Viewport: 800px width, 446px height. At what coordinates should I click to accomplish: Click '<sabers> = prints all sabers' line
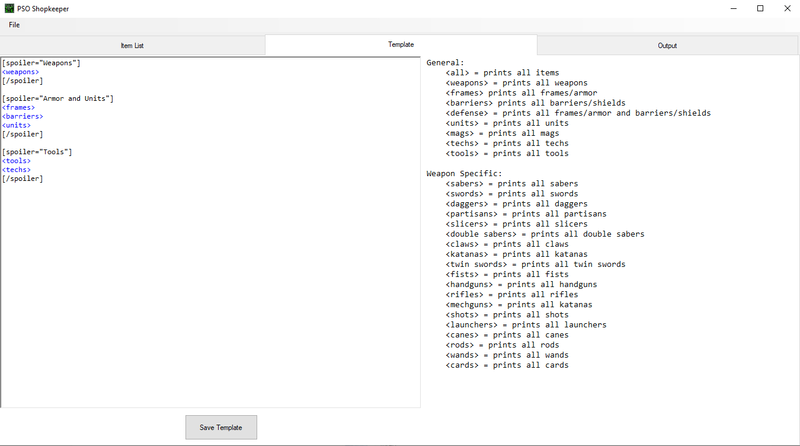click(512, 184)
